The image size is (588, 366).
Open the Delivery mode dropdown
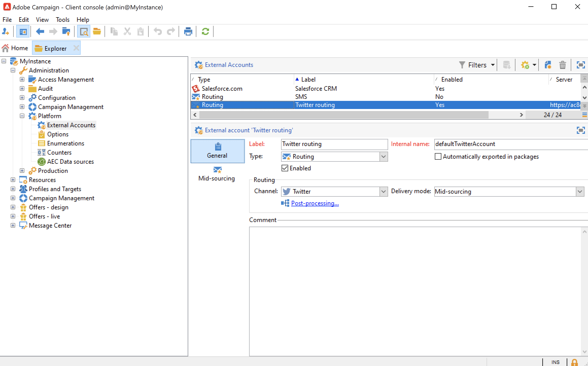580,191
